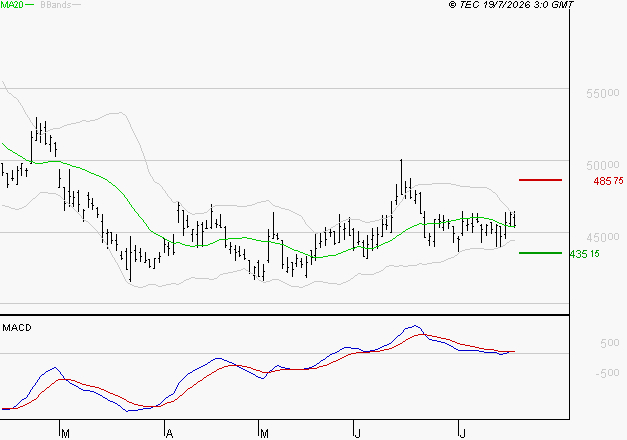Click the 55000 price axis label
The height and width of the screenshot is (440, 627).
pos(603,93)
